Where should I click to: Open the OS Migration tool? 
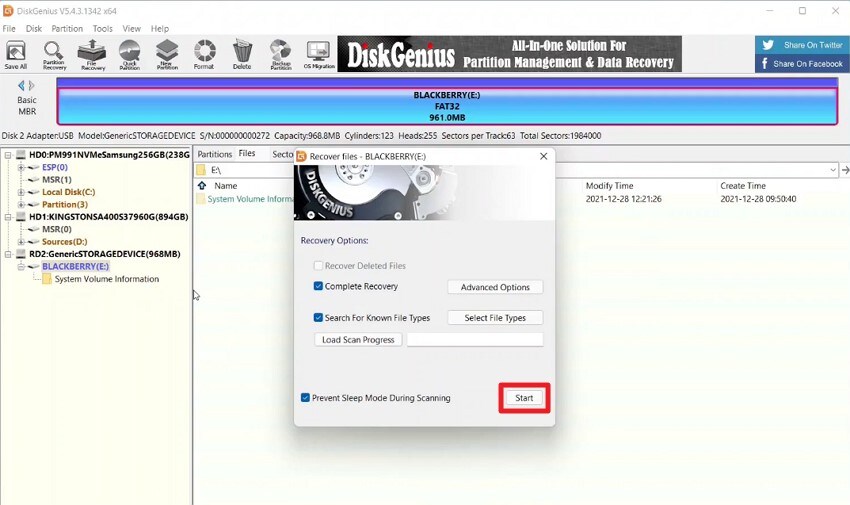pyautogui.click(x=319, y=55)
